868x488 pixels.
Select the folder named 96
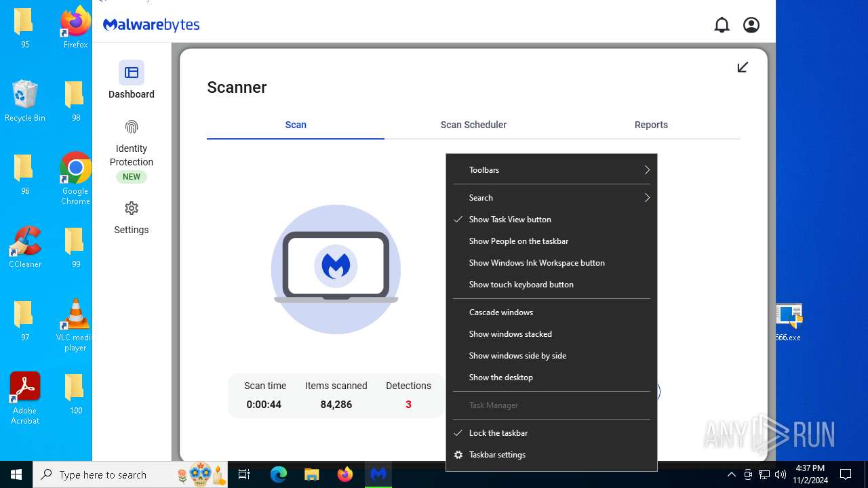[24, 174]
